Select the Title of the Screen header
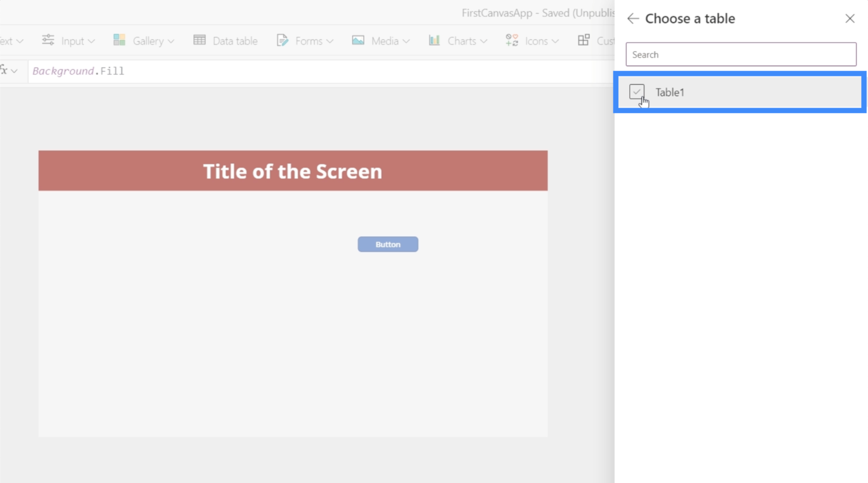 tap(292, 171)
